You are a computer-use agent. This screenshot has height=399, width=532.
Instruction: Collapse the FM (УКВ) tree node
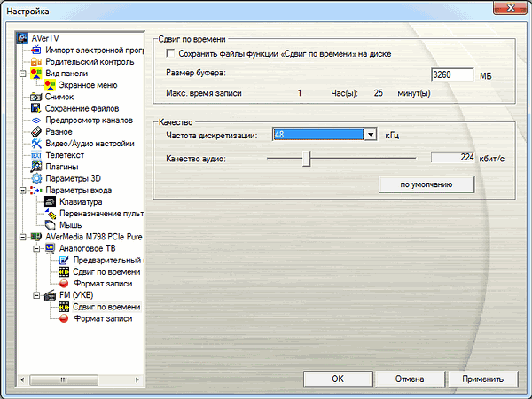tap(36, 295)
